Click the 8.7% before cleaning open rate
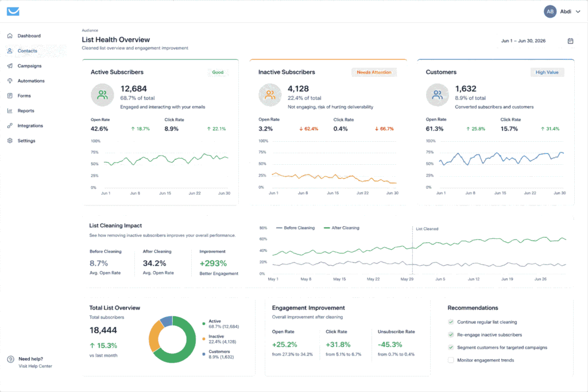This screenshot has width=588, height=392. pos(99,263)
